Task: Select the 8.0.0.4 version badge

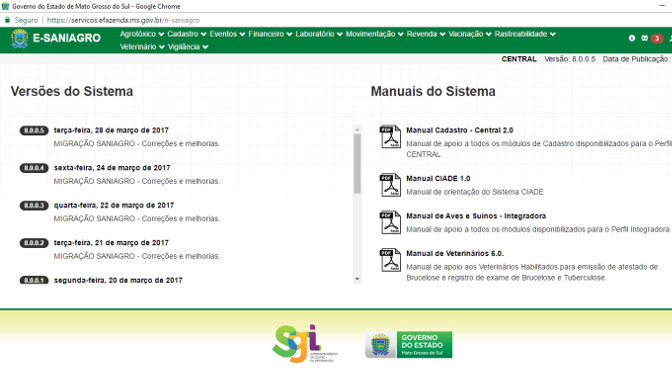Action: [x=34, y=168]
